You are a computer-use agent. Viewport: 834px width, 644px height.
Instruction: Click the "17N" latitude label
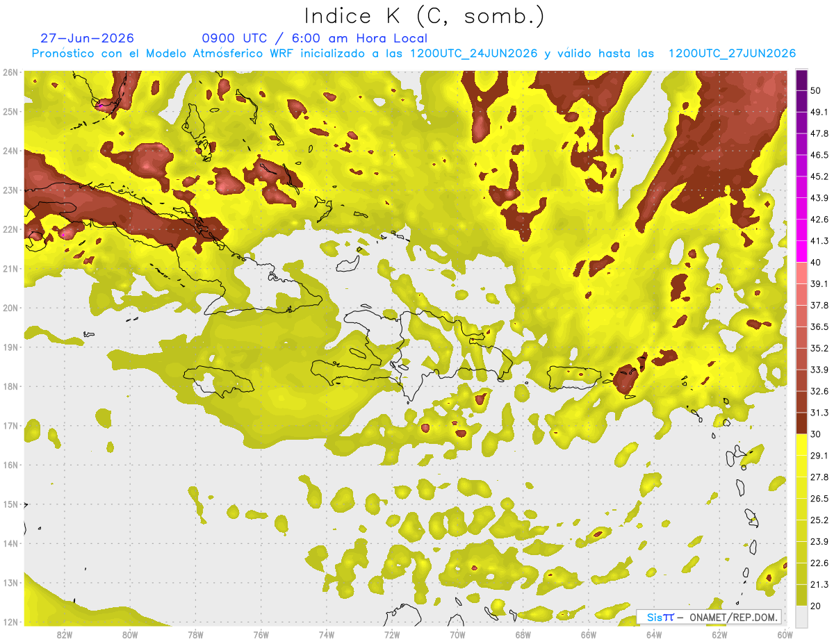[10, 426]
